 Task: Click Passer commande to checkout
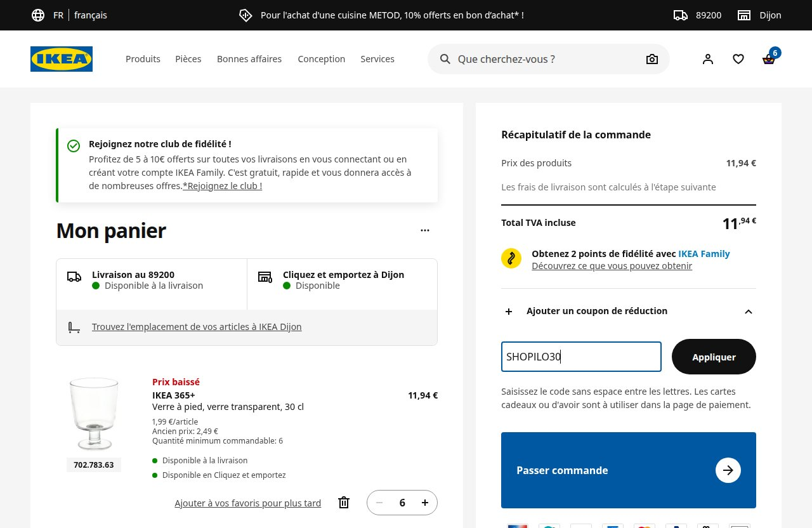(629, 470)
